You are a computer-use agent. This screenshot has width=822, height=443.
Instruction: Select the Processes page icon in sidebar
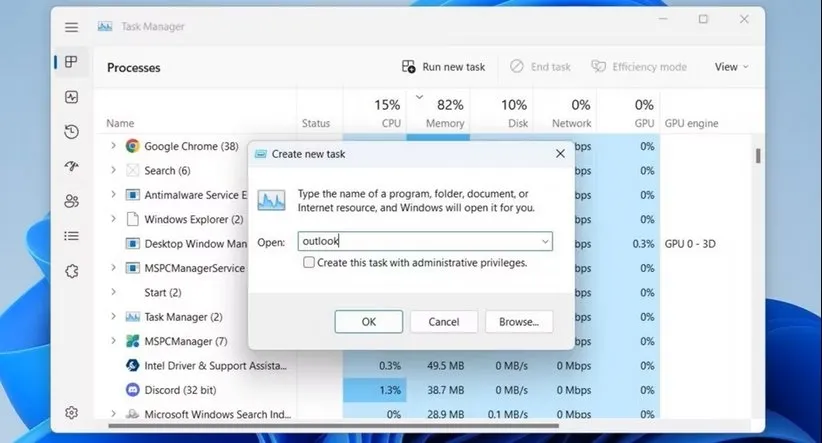click(71, 62)
